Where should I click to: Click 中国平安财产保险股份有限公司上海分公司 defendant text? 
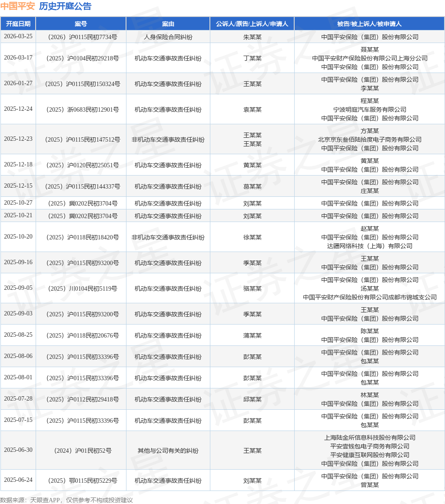point(369,58)
